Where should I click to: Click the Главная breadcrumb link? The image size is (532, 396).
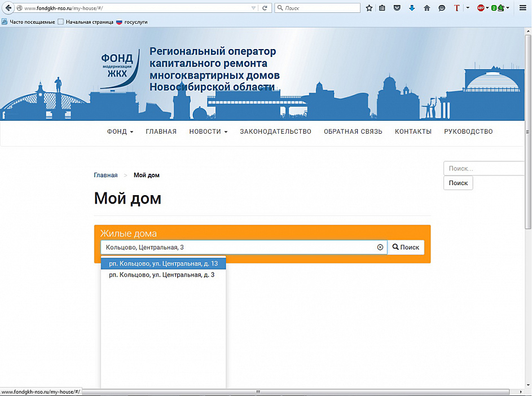(x=105, y=175)
